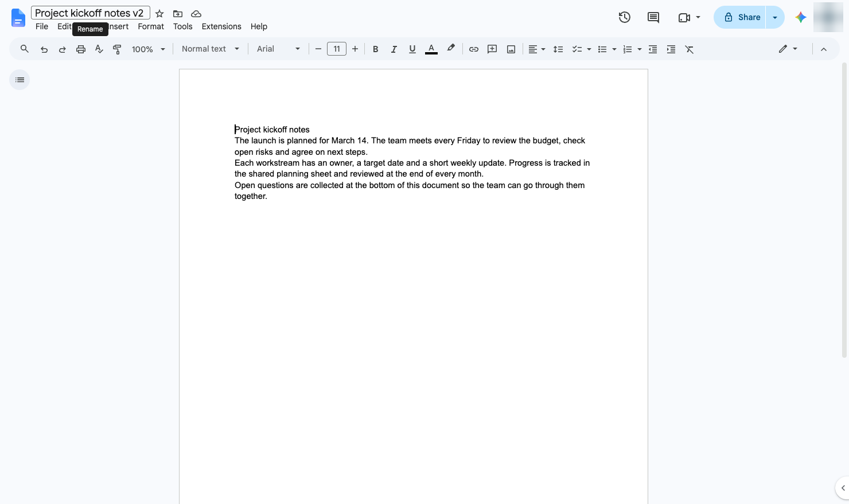849x504 pixels.
Task: Open the Normal text styles dropdown
Action: (211, 49)
